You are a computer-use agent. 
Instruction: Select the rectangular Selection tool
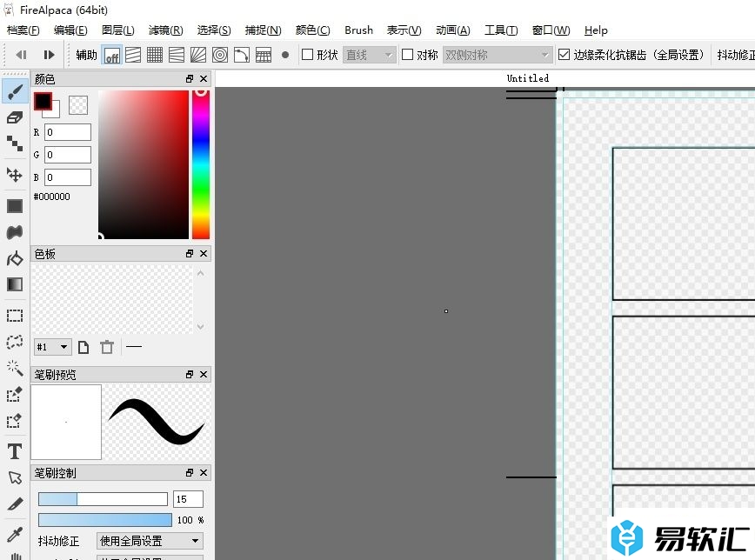15,316
